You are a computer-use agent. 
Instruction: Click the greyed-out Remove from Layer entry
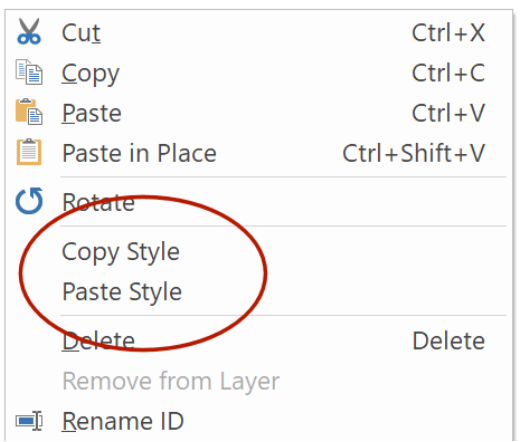point(171,382)
